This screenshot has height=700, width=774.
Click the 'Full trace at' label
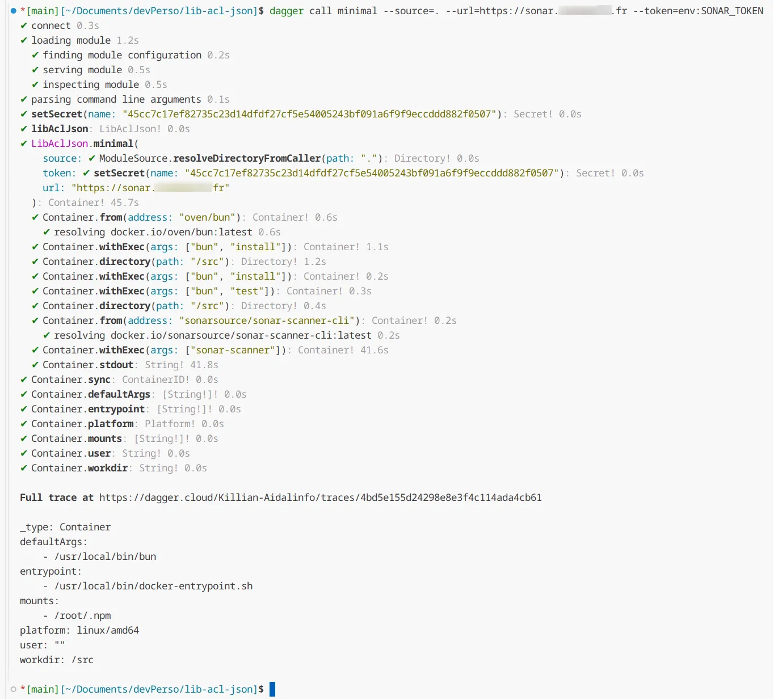(57, 497)
